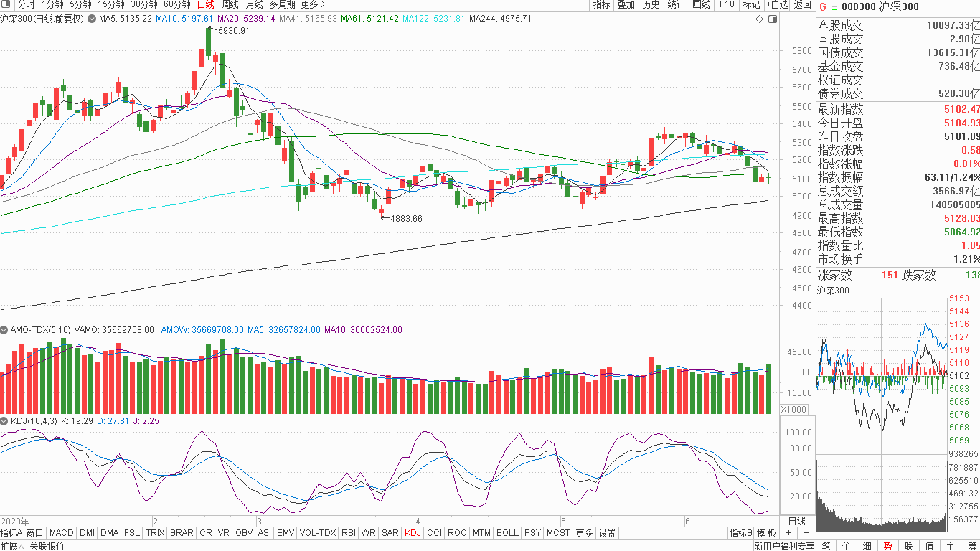980x551 pixels.
Task: Open the 多周期 multi-period view
Action: click(x=282, y=5)
